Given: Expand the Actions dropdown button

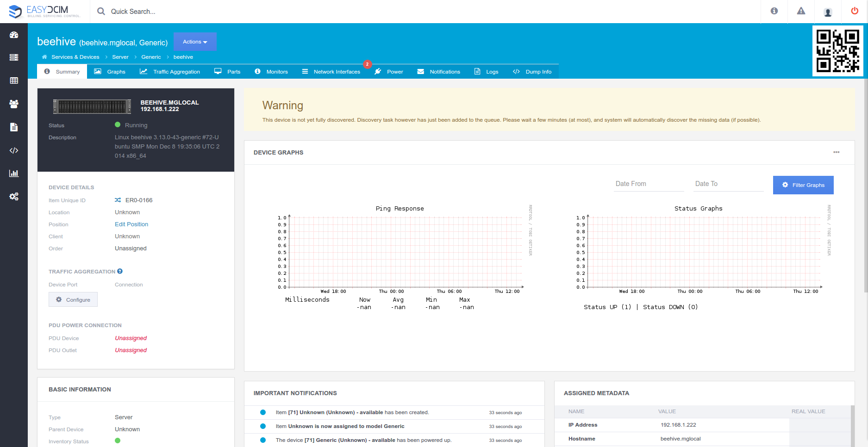Looking at the screenshot, I should 195,42.
